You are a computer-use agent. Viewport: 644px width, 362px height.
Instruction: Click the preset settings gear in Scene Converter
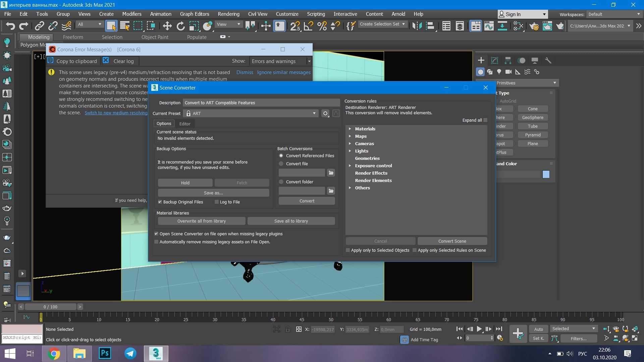tap(325, 113)
